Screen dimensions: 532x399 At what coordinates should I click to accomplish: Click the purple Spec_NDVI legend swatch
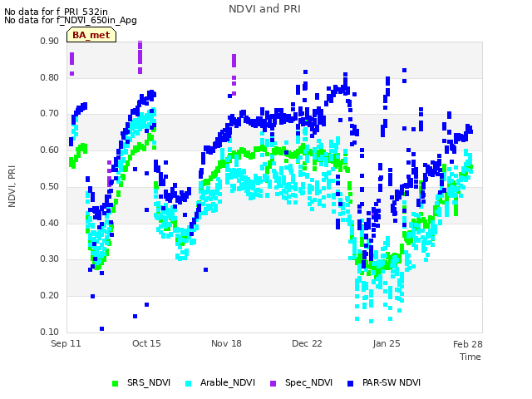click(273, 384)
